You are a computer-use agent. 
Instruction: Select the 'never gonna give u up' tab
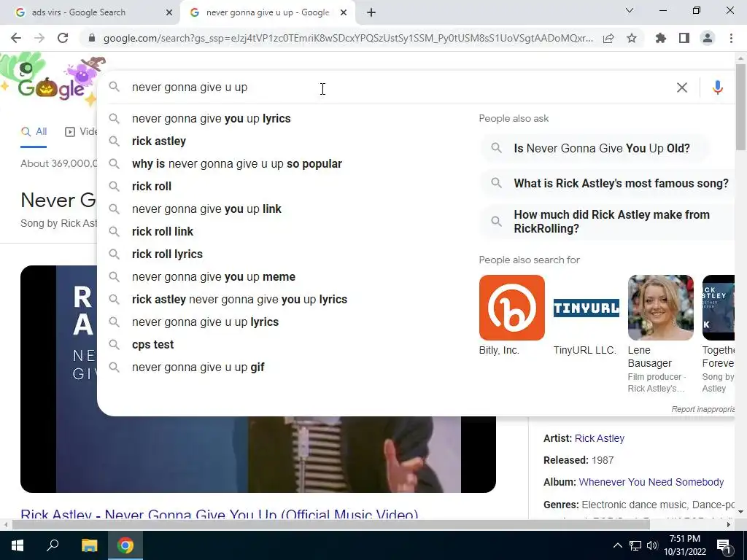pos(268,12)
